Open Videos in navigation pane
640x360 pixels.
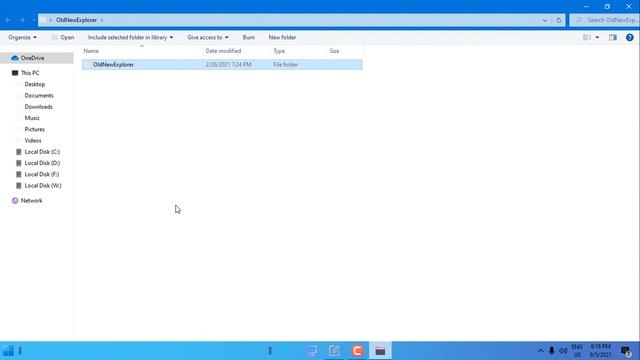33,140
